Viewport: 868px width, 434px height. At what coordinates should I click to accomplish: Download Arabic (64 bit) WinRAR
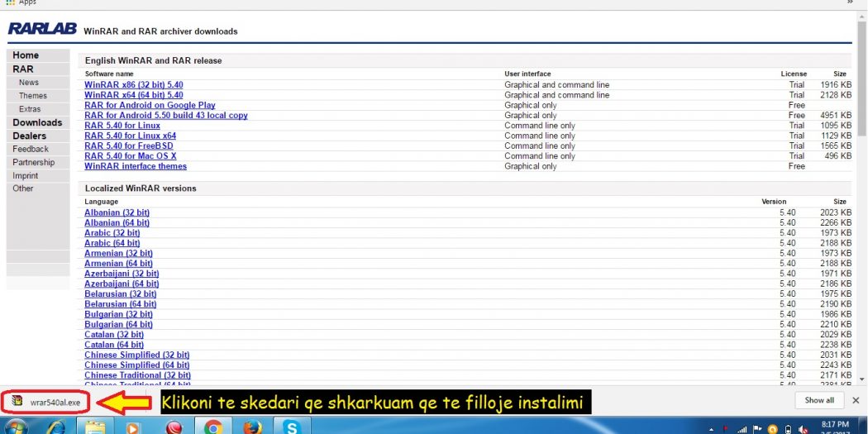(x=112, y=243)
